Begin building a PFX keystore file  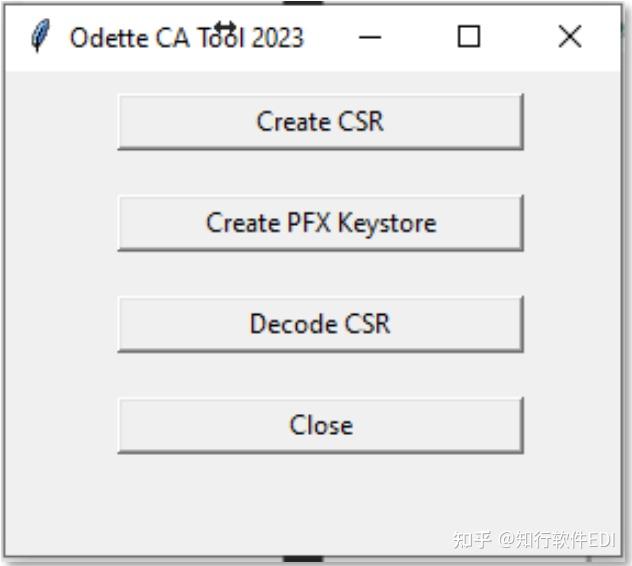pyautogui.click(x=320, y=223)
